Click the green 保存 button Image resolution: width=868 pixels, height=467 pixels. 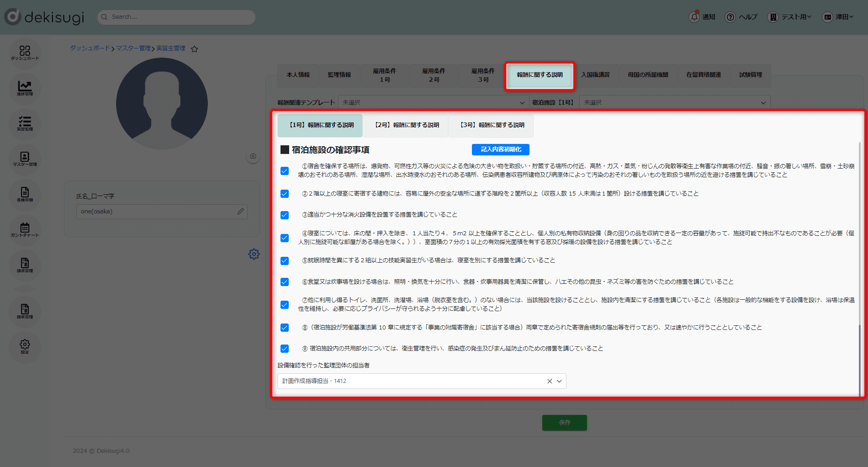click(x=564, y=423)
